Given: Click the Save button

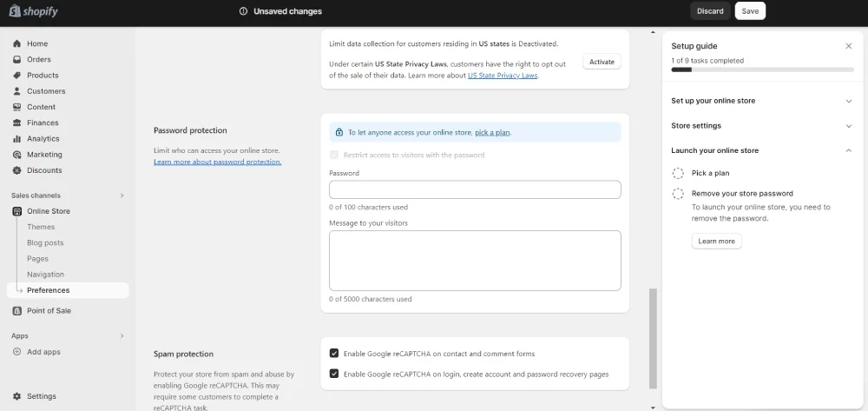Looking at the screenshot, I should click(x=750, y=11).
